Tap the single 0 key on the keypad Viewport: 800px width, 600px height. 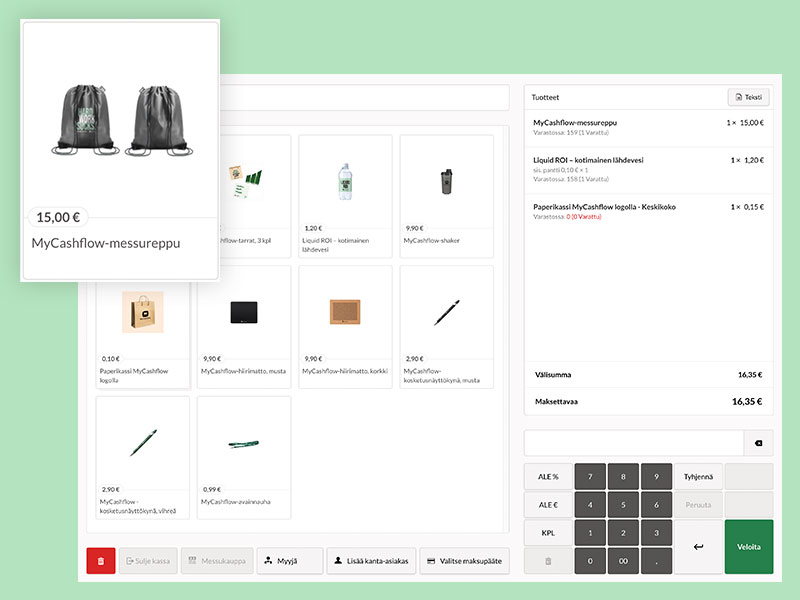(590, 561)
